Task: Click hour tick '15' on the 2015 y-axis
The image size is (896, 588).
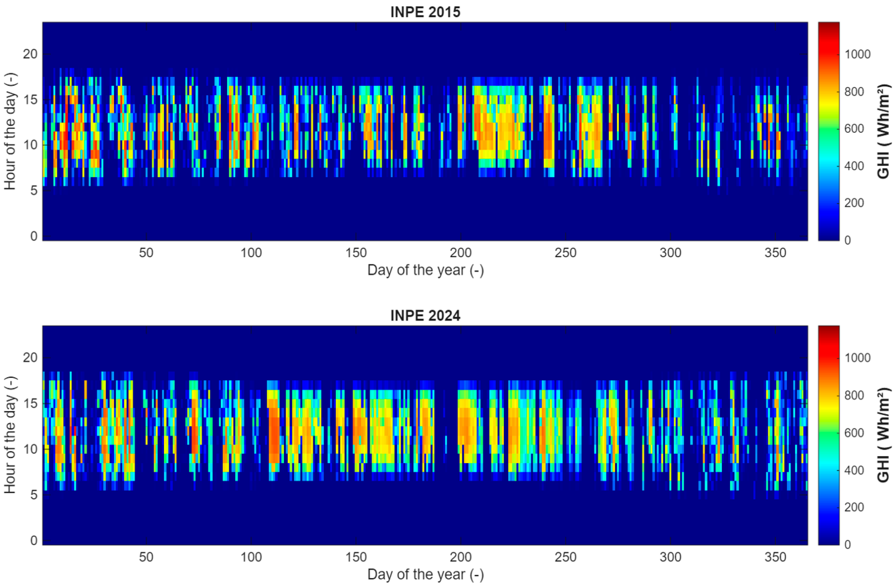Action: click(30, 100)
